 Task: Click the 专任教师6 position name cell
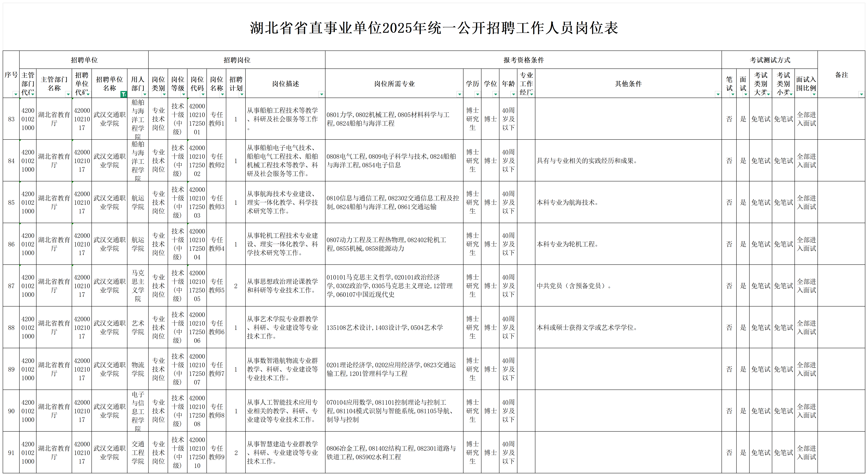pos(216,327)
